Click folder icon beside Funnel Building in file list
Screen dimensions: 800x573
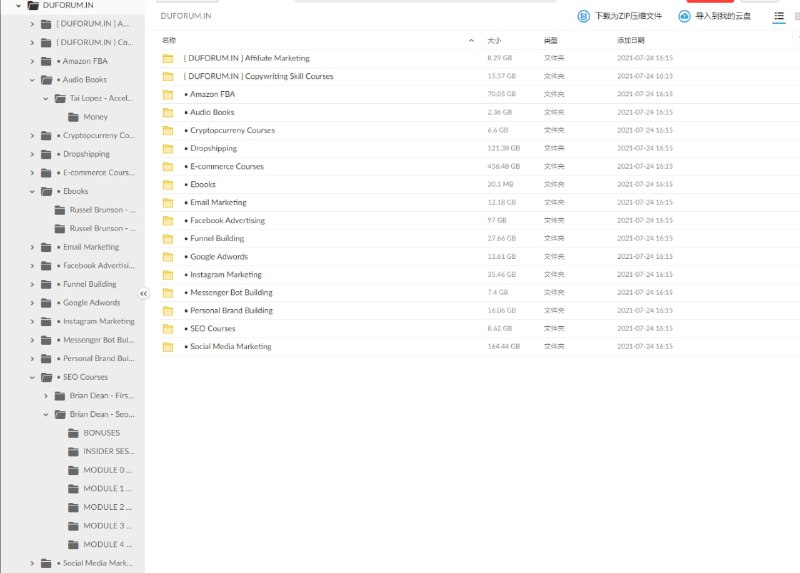coord(168,239)
